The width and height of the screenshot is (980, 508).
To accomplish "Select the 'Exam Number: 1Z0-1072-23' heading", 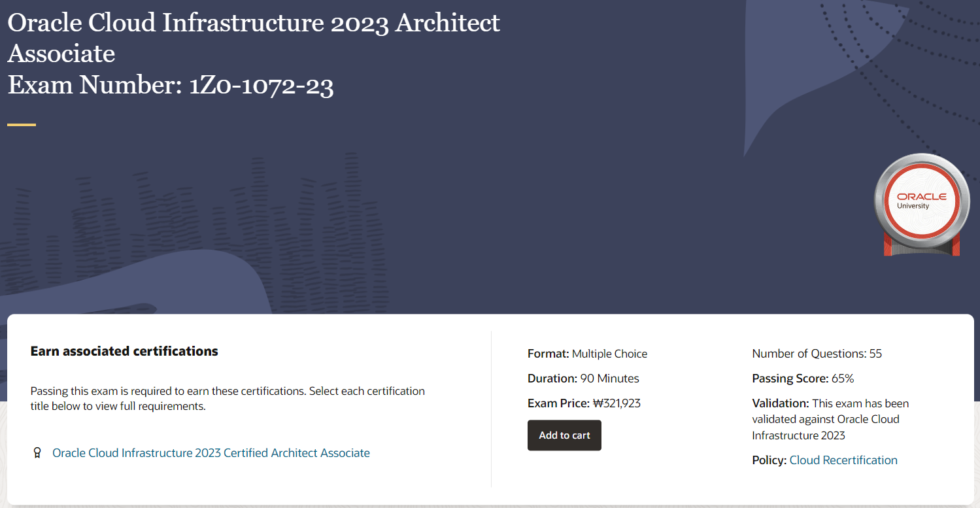I will pyautogui.click(x=171, y=85).
